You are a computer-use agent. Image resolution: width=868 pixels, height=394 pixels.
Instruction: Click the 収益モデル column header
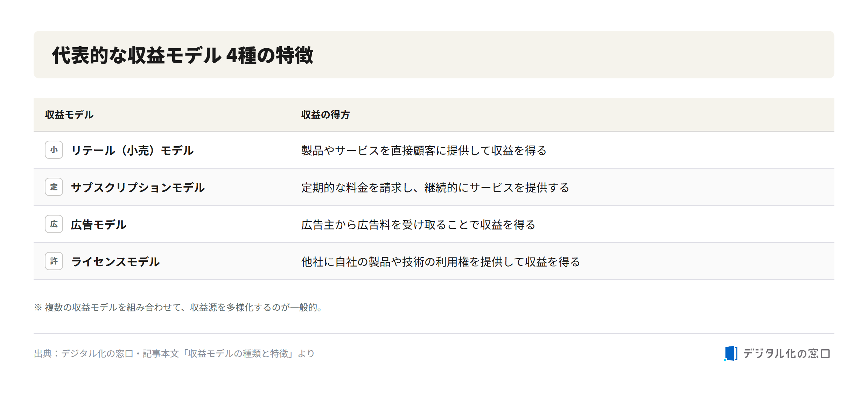69,115
